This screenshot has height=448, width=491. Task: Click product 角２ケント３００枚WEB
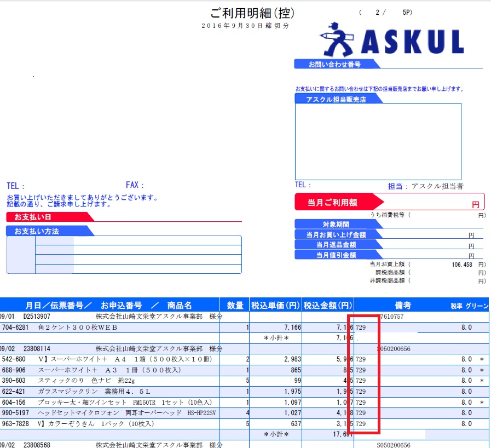pyautogui.click(x=77, y=328)
